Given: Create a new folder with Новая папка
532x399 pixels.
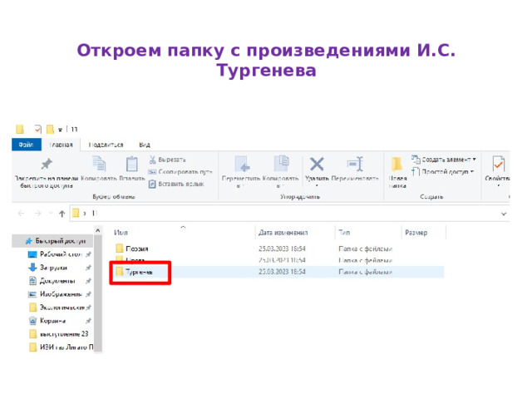Looking at the screenshot, I should [397, 172].
